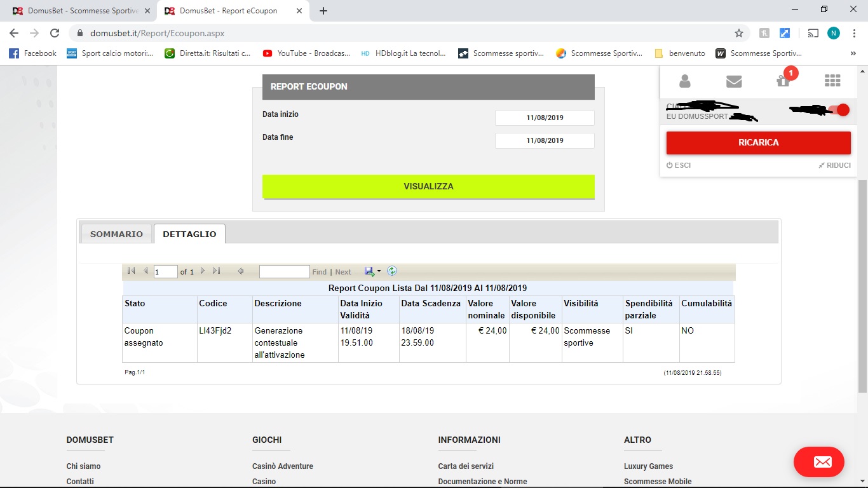Click the green VISUALIZZA button

(428, 187)
